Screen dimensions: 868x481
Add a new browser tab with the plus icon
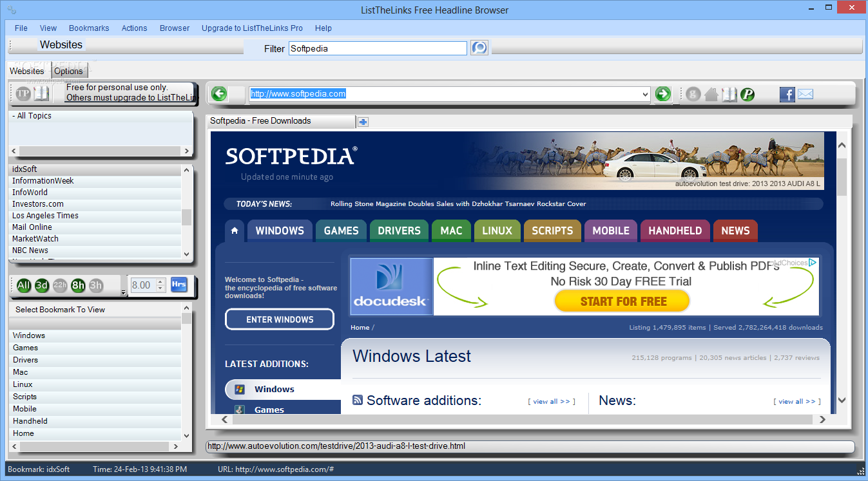pyautogui.click(x=363, y=122)
